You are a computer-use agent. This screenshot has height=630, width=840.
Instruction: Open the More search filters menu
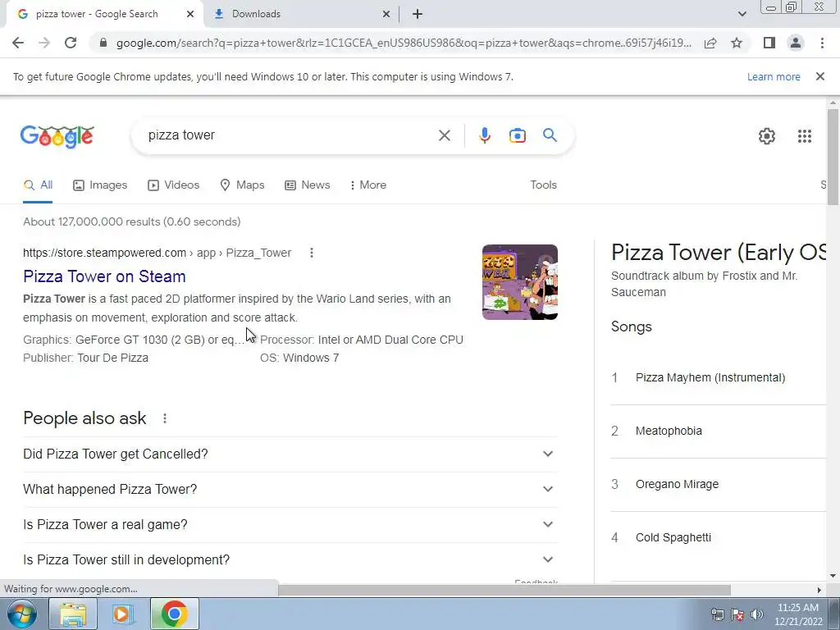coord(368,185)
